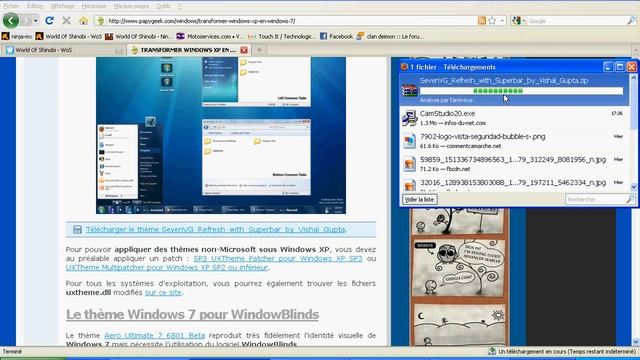640x360 pixels.
Task: Click the CamStudio20.exe file icon
Action: tap(409, 118)
